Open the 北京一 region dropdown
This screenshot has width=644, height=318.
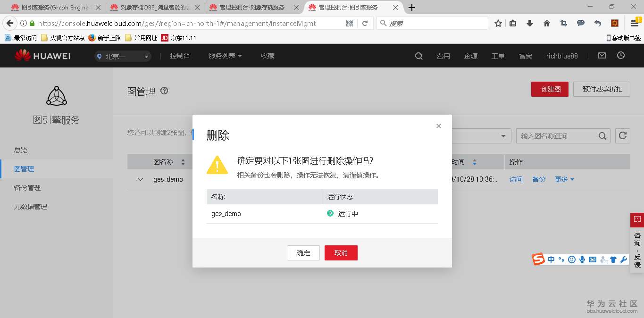(x=123, y=55)
